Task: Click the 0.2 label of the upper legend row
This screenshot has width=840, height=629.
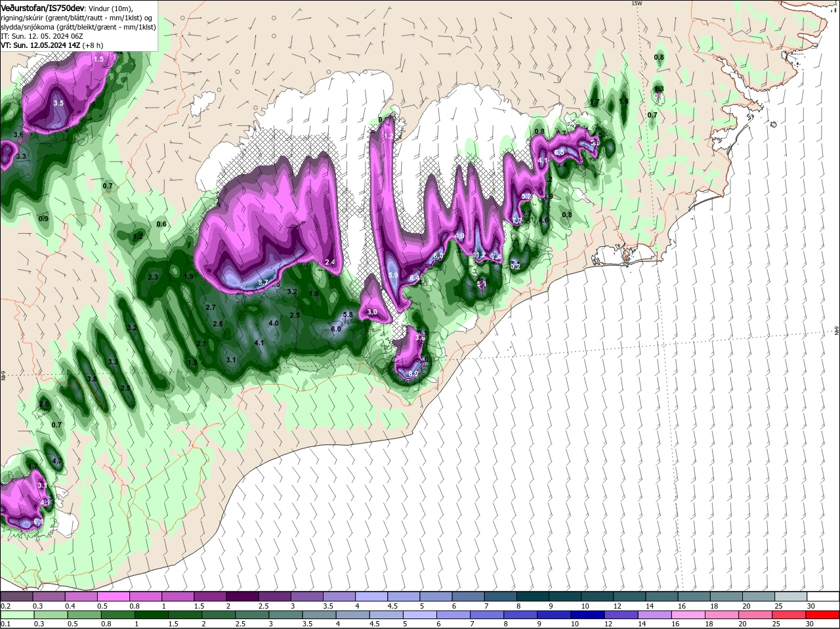Action: [x=5, y=605]
